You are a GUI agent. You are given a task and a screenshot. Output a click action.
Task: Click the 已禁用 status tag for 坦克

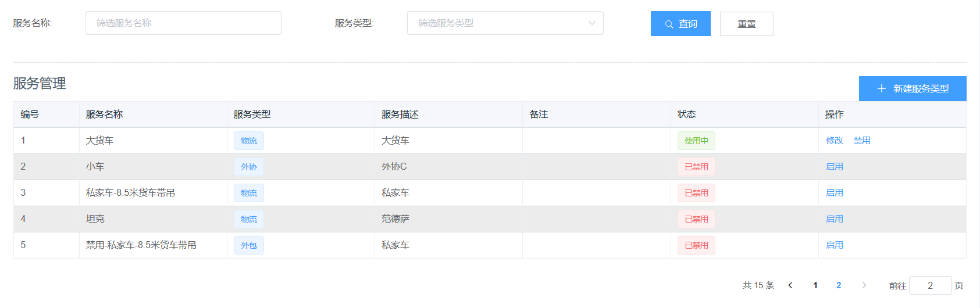click(x=696, y=219)
